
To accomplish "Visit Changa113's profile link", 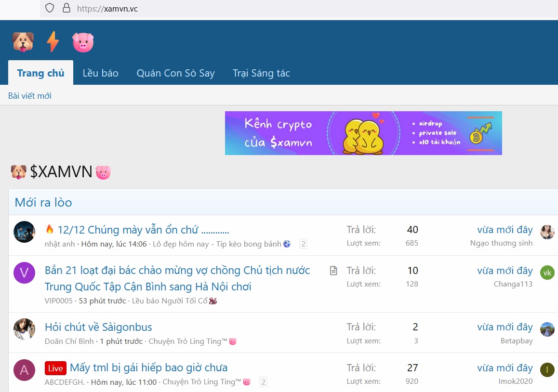I will click(513, 284).
